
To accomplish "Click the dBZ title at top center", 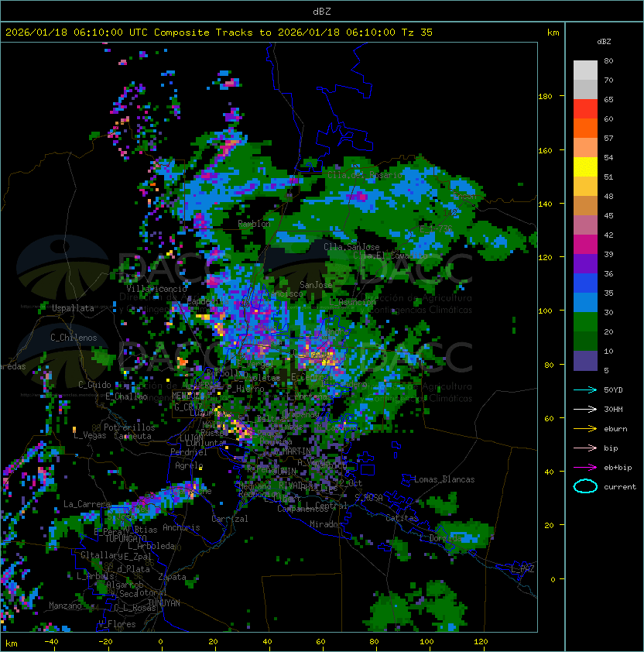I will [x=322, y=11].
